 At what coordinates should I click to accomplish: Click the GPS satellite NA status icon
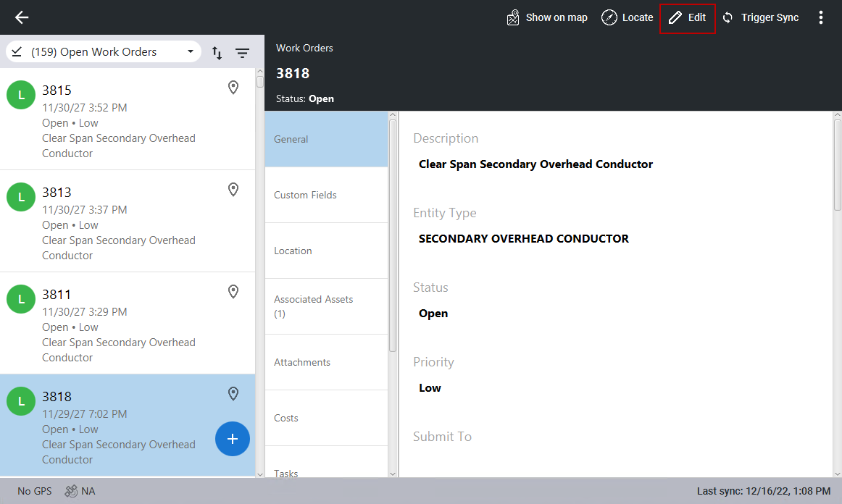pos(71,491)
